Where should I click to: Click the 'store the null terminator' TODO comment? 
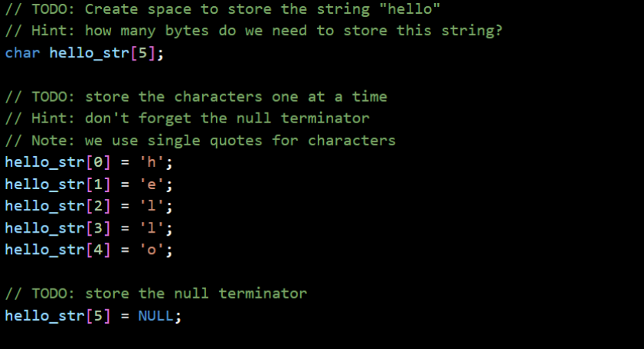click(x=156, y=294)
